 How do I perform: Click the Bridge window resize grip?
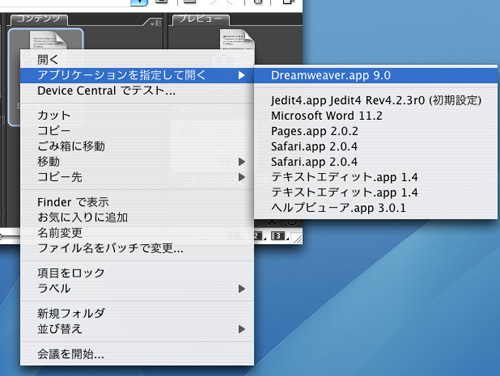[x=297, y=238]
